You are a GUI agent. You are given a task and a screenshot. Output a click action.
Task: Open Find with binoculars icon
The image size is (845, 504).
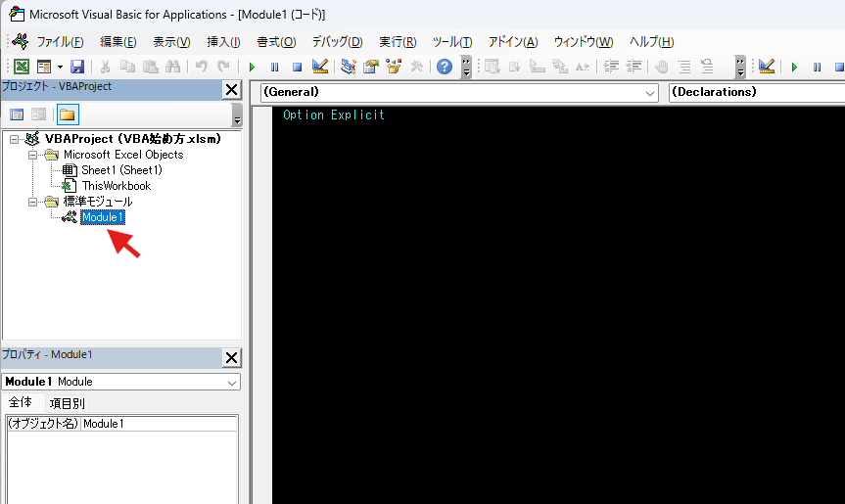173,67
